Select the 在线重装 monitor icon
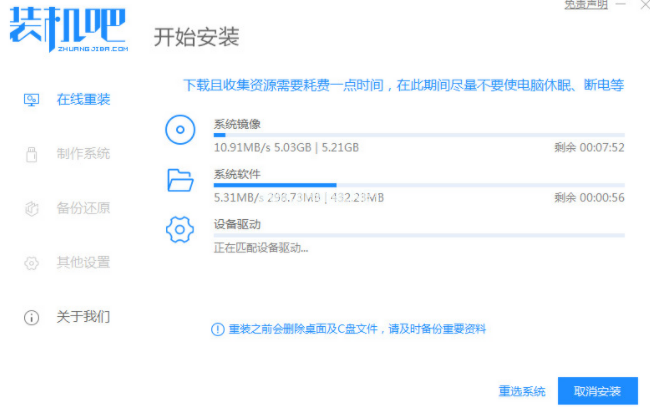 (31, 100)
